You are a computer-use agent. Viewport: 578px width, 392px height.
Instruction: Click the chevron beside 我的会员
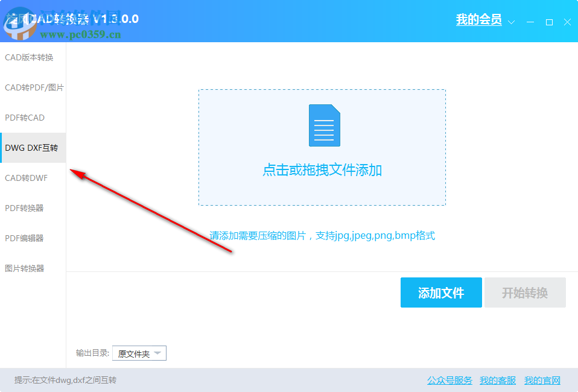pyautogui.click(x=510, y=21)
